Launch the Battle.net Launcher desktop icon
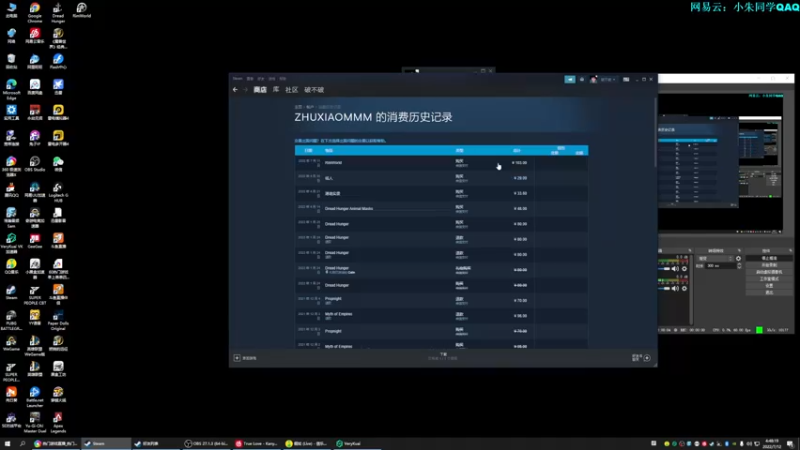The height and width of the screenshot is (450, 800). point(35,397)
